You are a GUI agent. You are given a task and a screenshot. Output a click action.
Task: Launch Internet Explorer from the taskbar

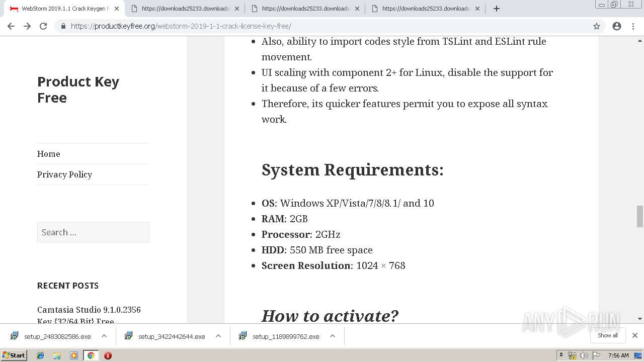coord(40,355)
